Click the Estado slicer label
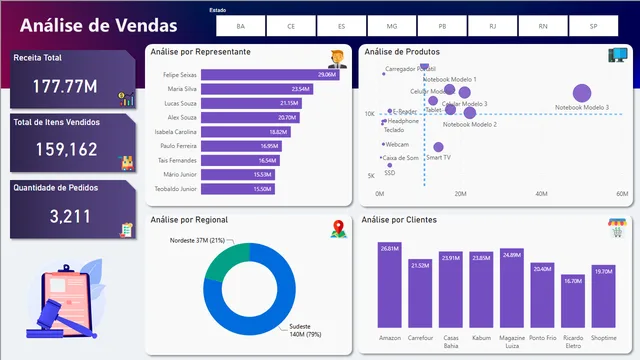The image size is (640, 360). (218, 10)
